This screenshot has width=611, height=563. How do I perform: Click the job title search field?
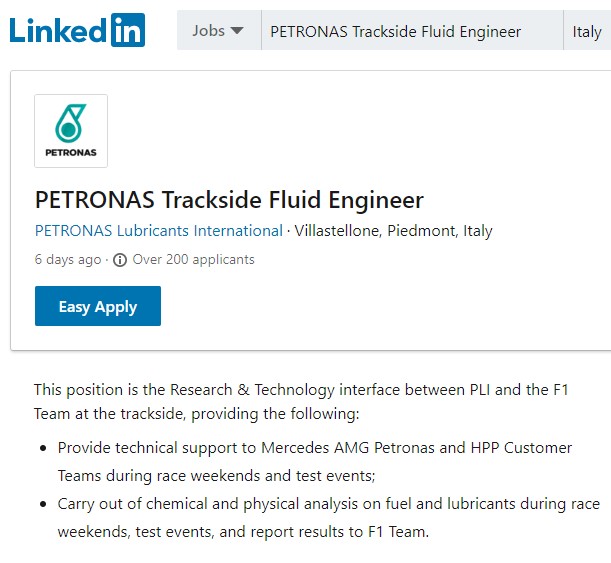(x=412, y=30)
